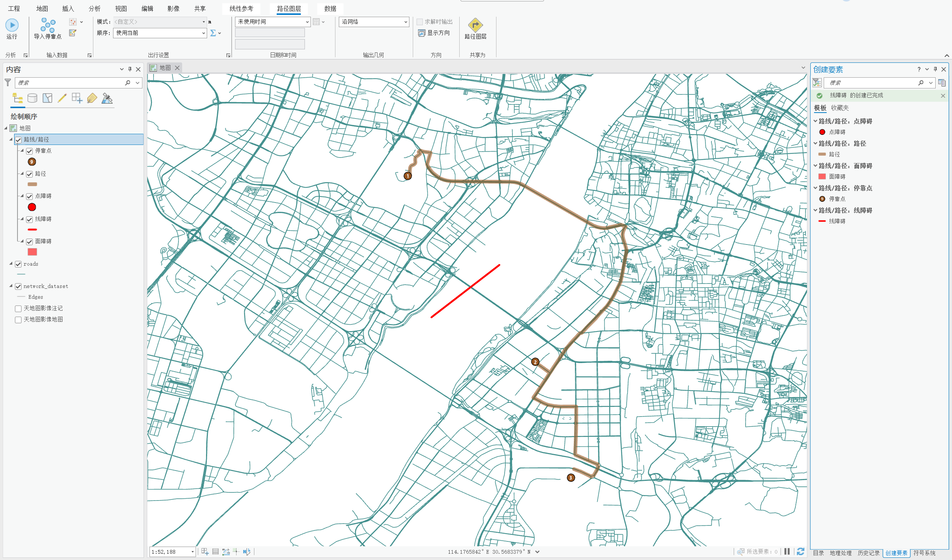Switch to List by Selection view
This screenshot has height=560, width=952.
[x=47, y=98]
